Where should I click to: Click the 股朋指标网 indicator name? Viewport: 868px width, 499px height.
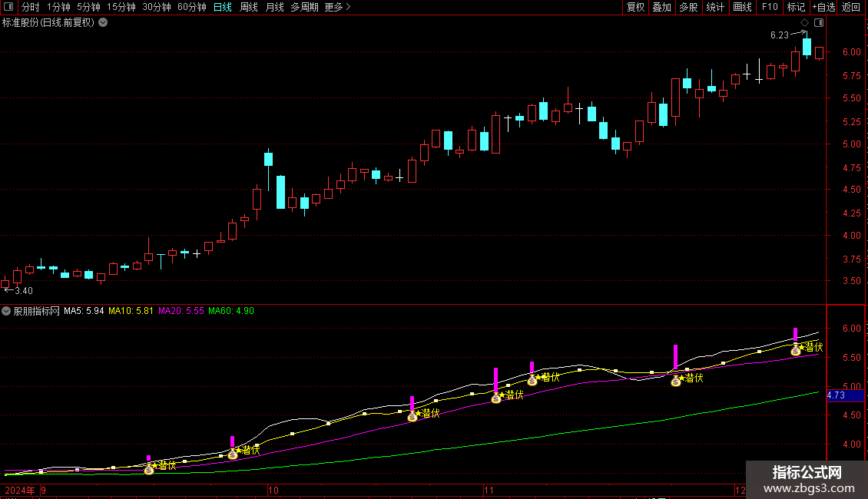[37, 311]
